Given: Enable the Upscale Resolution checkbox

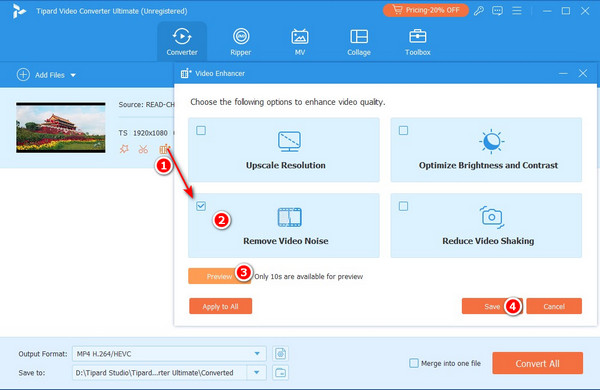Looking at the screenshot, I should [201, 131].
